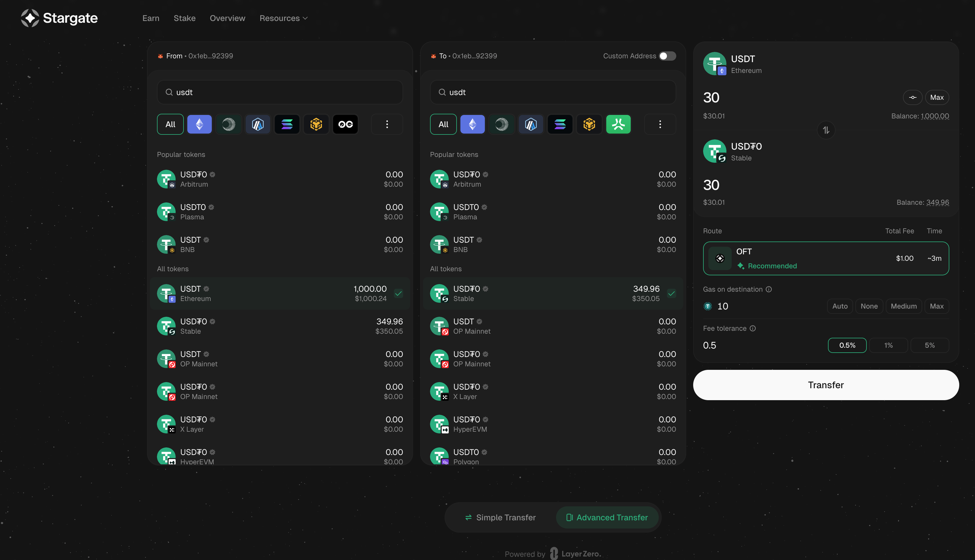This screenshot has height=560, width=975.
Task: Filter by the Solana network icon
Action: click(x=287, y=124)
